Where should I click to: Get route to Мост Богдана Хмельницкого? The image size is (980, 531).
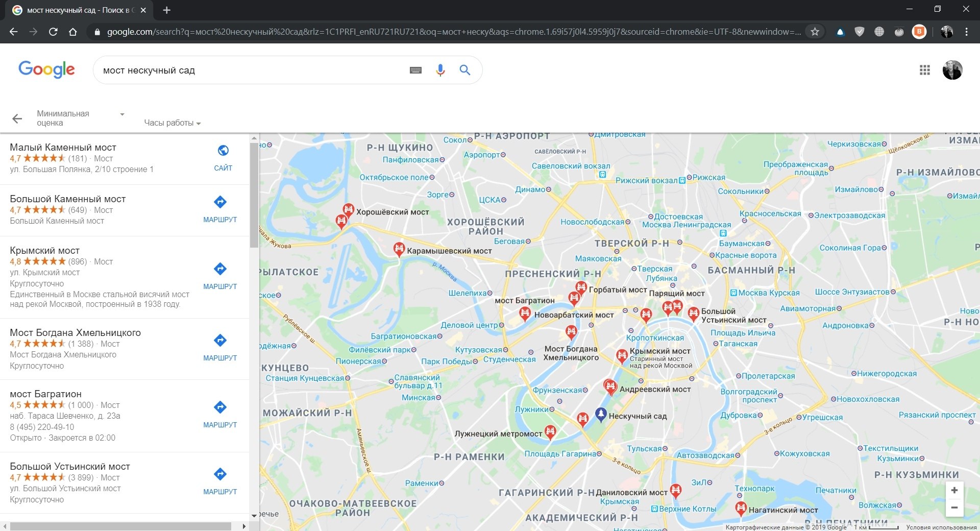(x=220, y=348)
